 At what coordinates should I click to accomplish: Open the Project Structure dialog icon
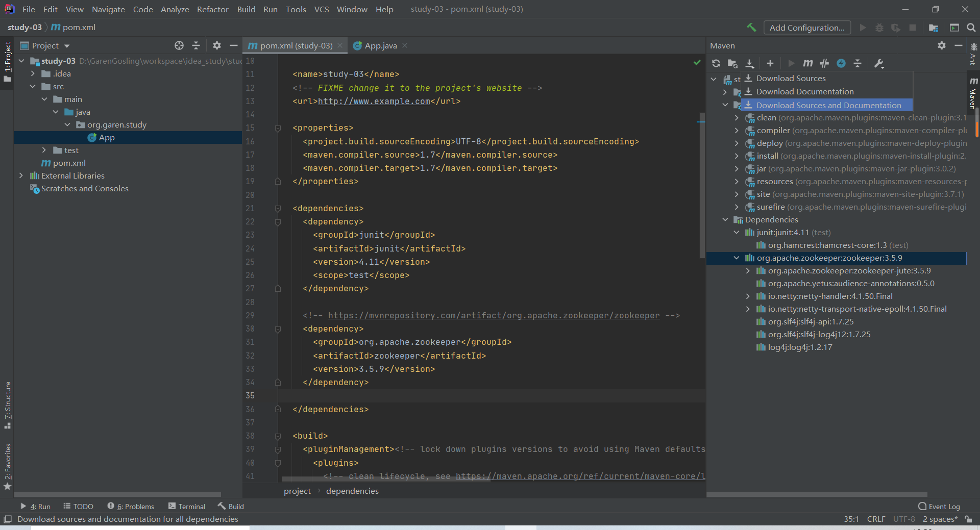tap(934, 28)
